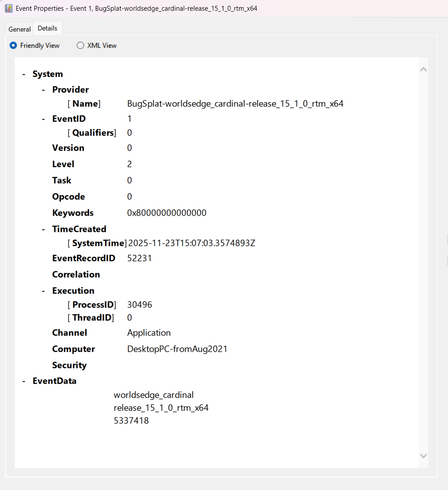This screenshot has height=490, width=448.
Task: Collapse the Execution node
Action: tap(43, 291)
